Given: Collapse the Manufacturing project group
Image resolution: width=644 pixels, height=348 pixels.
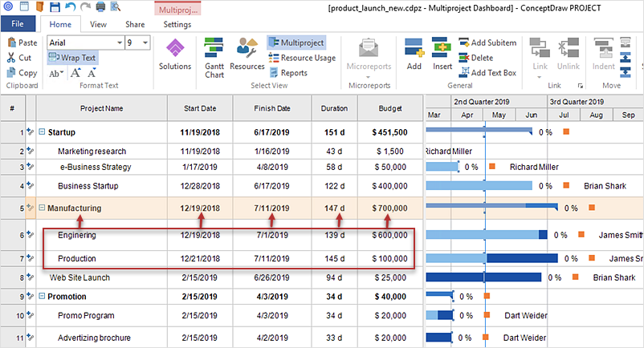Looking at the screenshot, I should pyautogui.click(x=41, y=208).
